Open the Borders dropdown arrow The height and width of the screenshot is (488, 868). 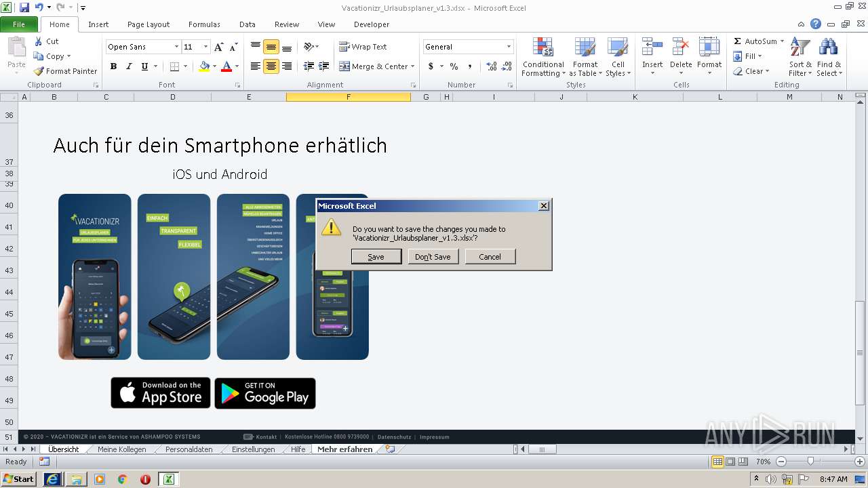point(186,66)
